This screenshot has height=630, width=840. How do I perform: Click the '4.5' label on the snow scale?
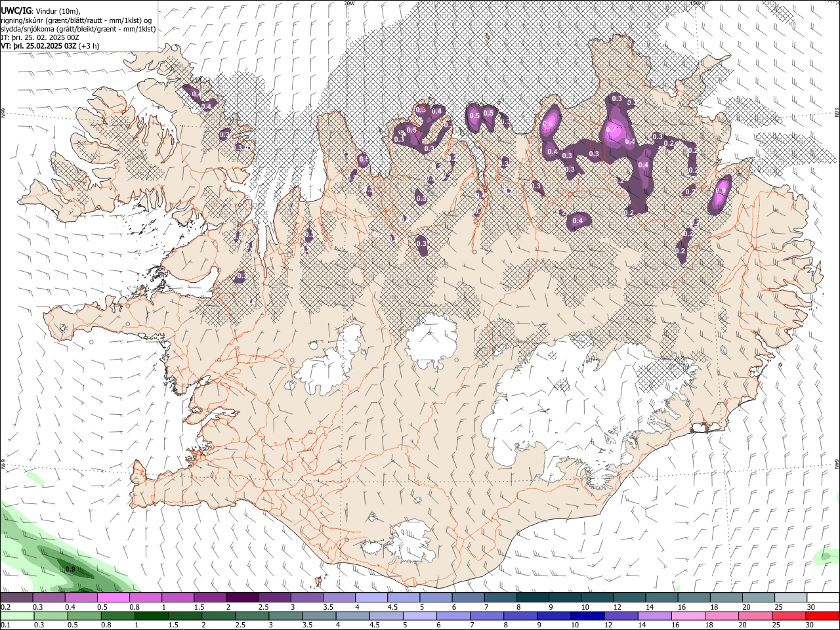[x=392, y=607]
